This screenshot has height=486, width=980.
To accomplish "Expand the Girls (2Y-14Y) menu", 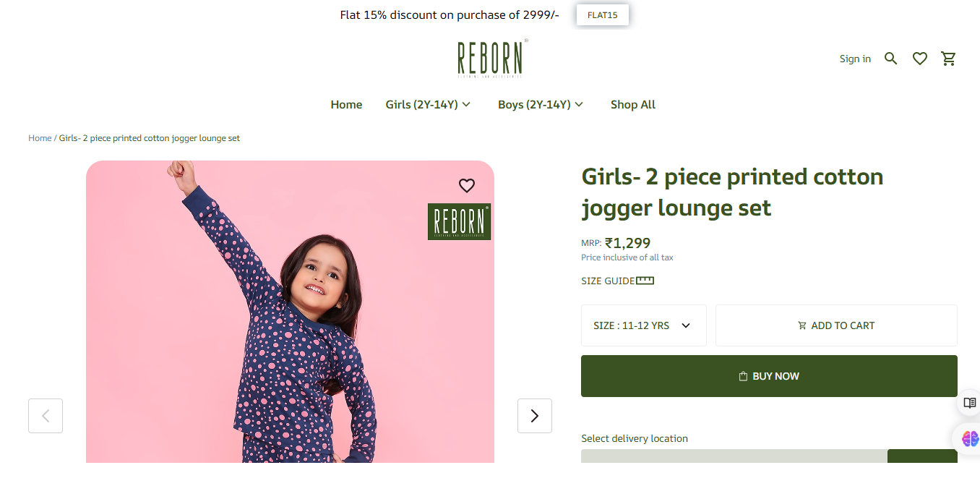I will pos(428,105).
